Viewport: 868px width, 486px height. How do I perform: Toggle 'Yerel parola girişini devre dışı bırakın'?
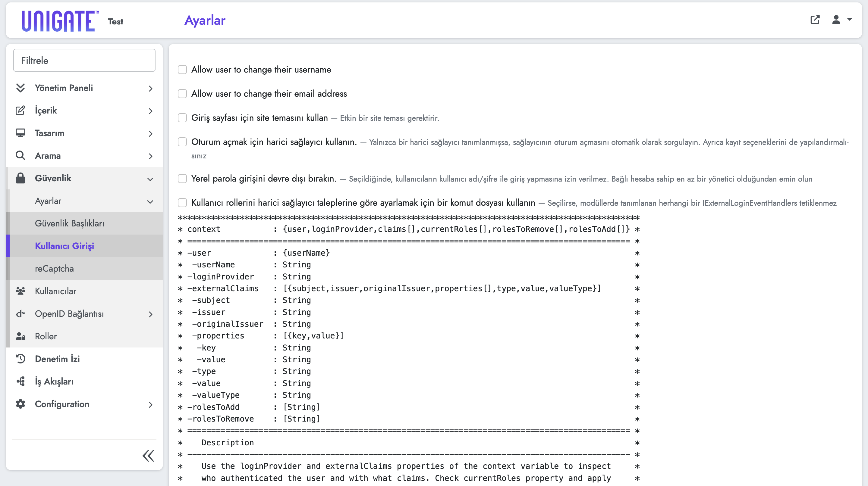click(182, 178)
